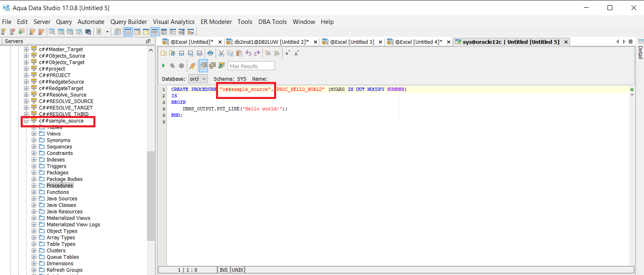This screenshot has height=275, width=644.
Task: Close the sys@oracle12c Untitled 5 tab
Action: [566, 42]
